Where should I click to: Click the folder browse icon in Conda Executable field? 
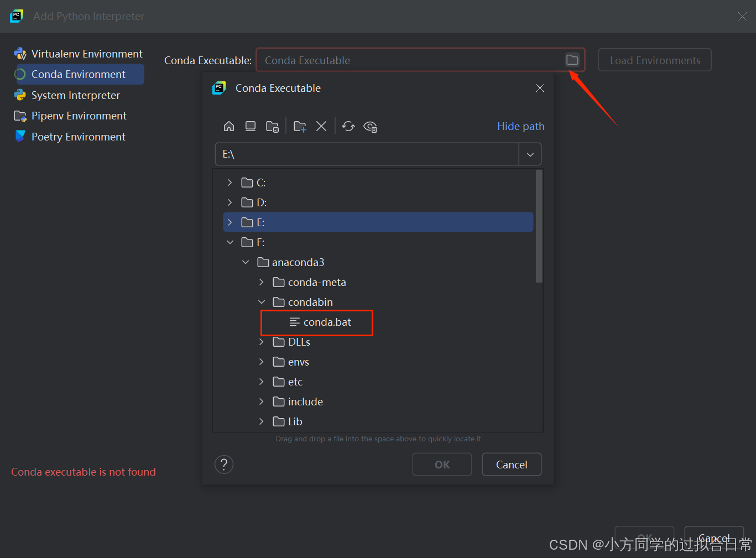(x=572, y=60)
